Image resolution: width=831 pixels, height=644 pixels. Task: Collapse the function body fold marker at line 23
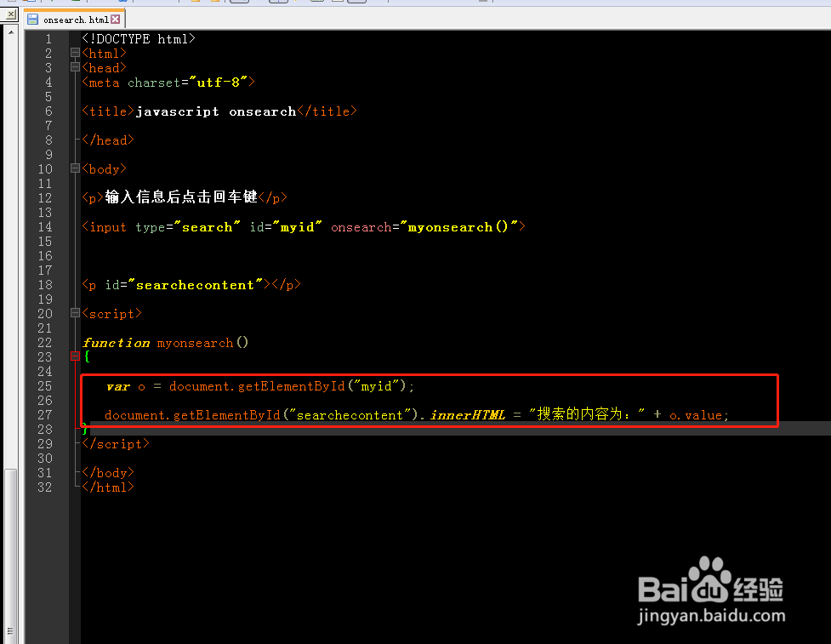(x=74, y=356)
